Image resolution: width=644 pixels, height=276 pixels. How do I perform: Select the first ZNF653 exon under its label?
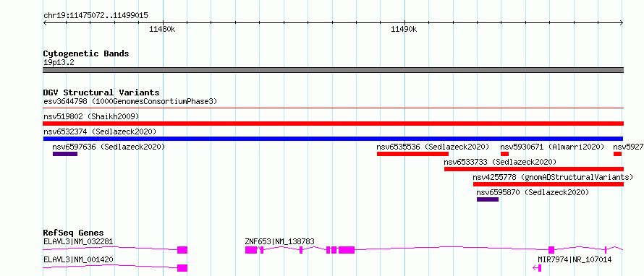(x=251, y=250)
